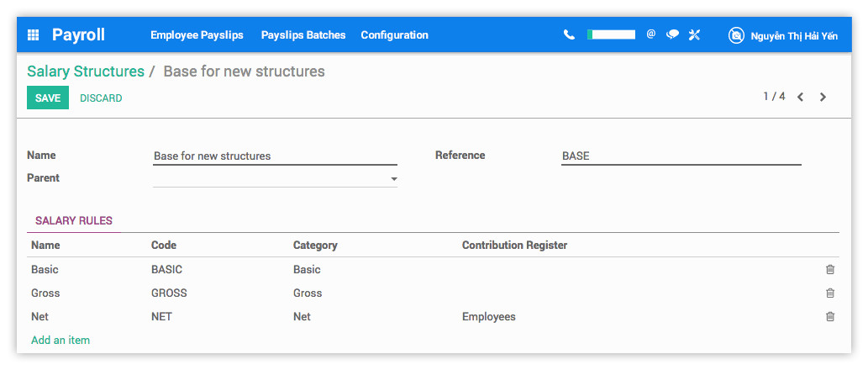868x370 pixels.
Task: Open the Configuration menu
Action: [394, 35]
